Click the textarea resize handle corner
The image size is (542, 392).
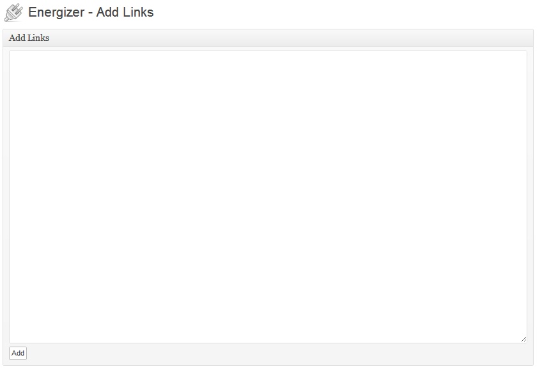coord(523,339)
